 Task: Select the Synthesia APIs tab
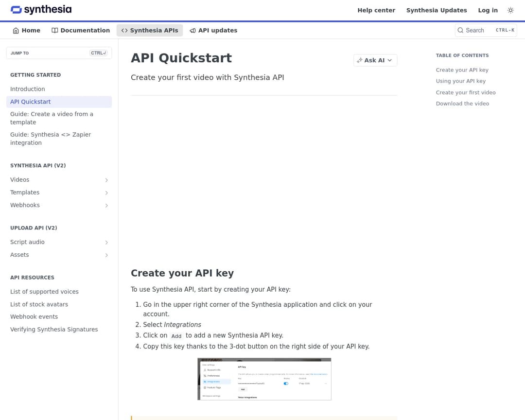(x=150, y=31)
